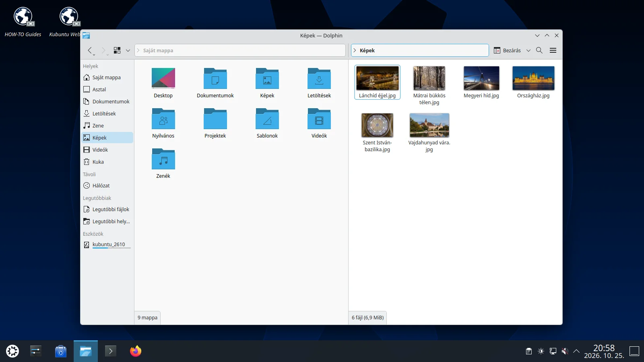
Task: Go to Letöltések in the sidebar
Action: click(107, 113)
